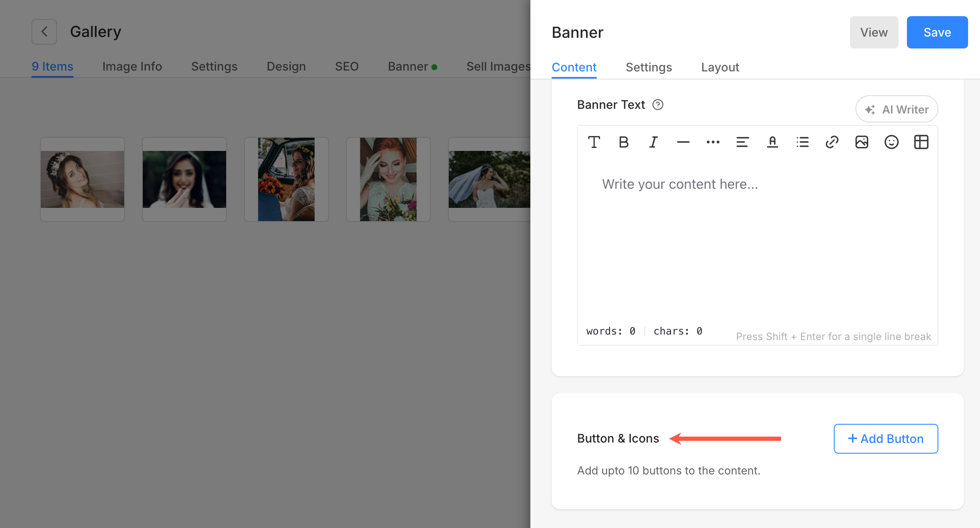980x528 pixels.
Task: Click the Save button
Action: point(937,32)
